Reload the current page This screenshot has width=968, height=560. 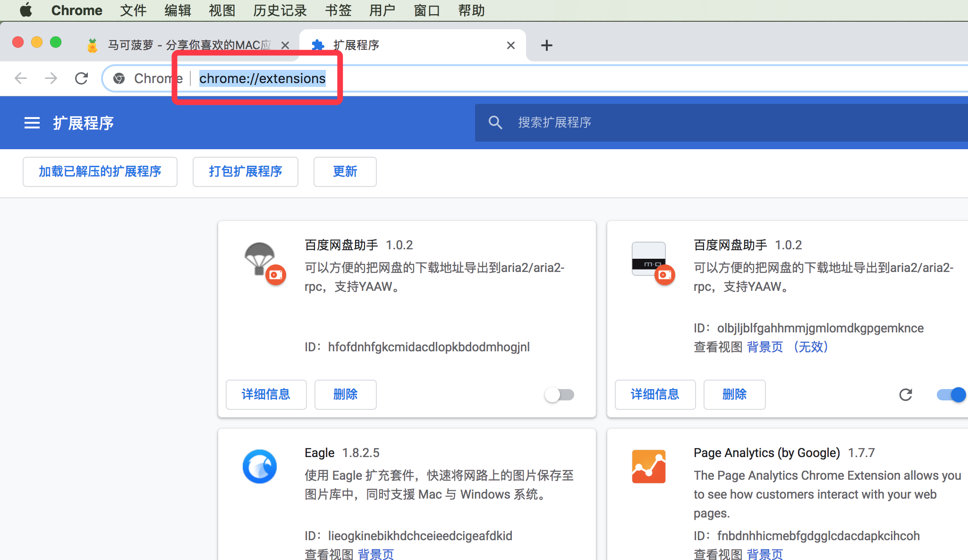pos(82,78)
